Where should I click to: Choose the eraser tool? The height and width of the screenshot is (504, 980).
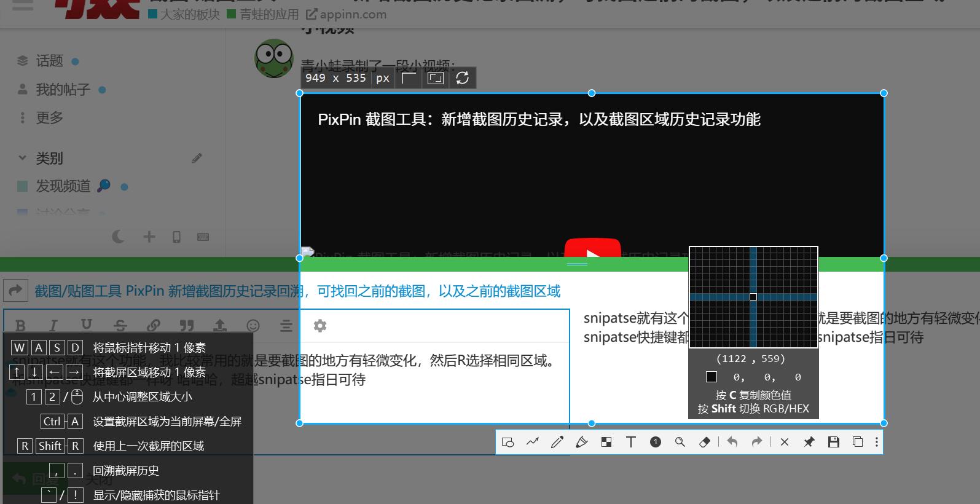click(705, 442)
